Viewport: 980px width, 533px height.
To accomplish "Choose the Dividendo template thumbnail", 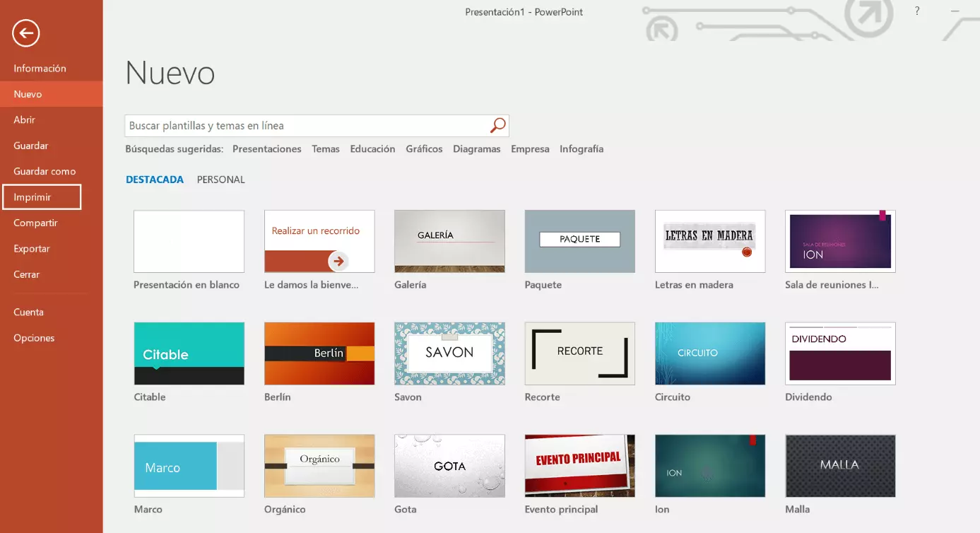I will tap(840, 353).
